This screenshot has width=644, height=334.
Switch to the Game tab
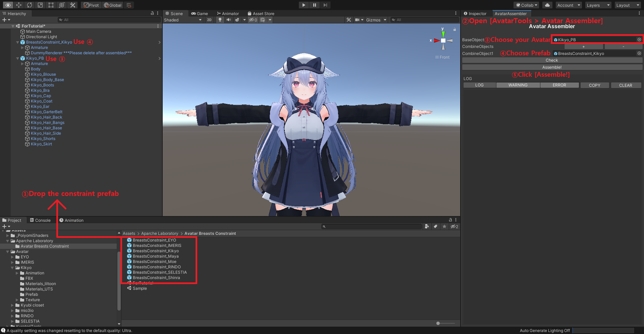(200, 13)
